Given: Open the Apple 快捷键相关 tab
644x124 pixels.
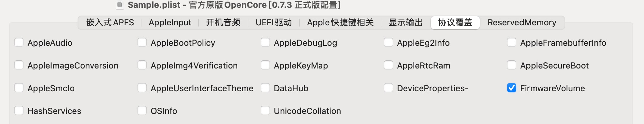Looking at the screenshot, I should tap(340, 22).
